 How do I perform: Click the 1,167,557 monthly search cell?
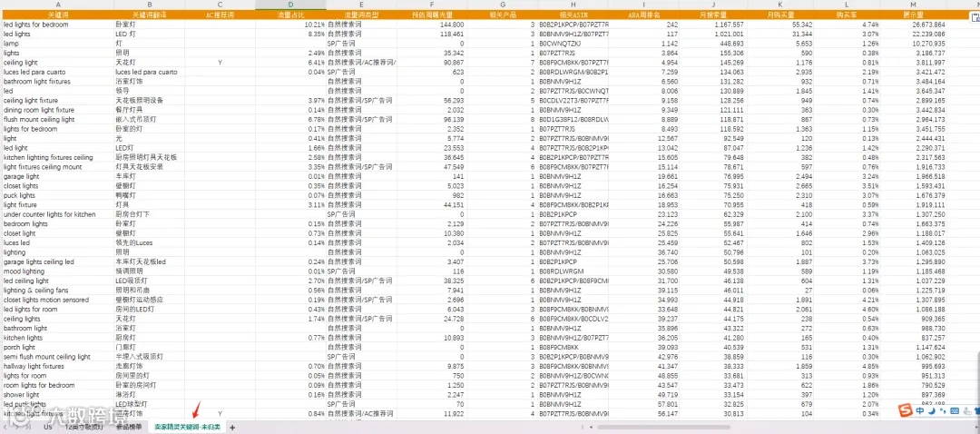pyautogui.click(x=714, y=25)
